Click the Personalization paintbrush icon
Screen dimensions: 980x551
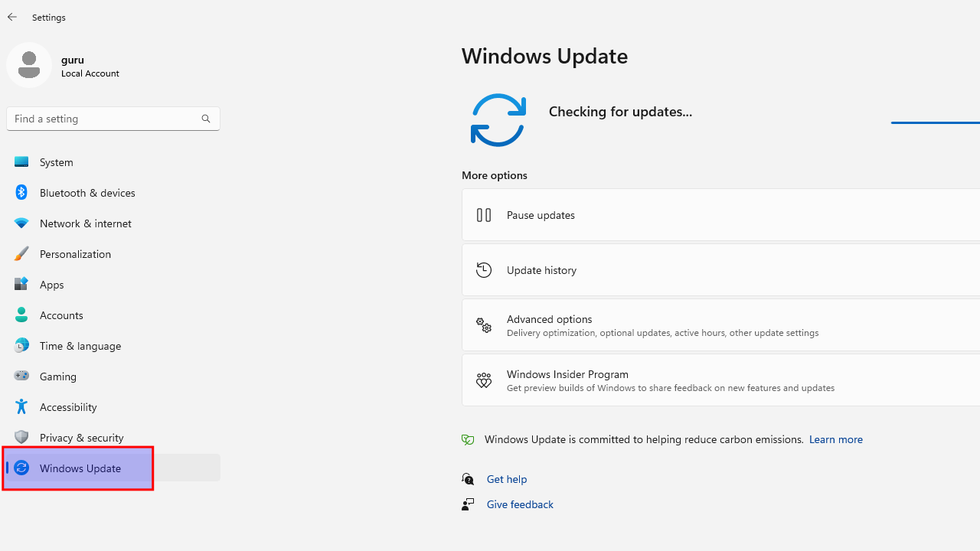tap(21, 254)
